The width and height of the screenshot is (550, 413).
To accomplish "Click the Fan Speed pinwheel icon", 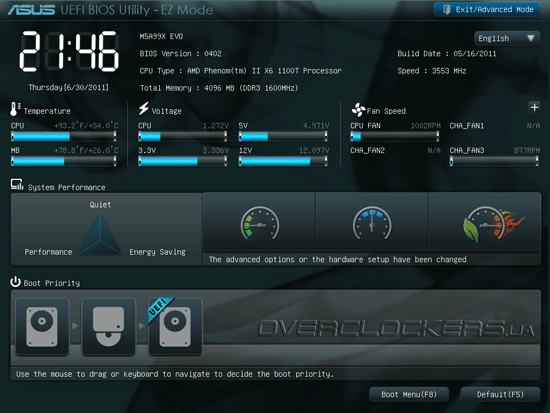I will [x=358, y=110].
